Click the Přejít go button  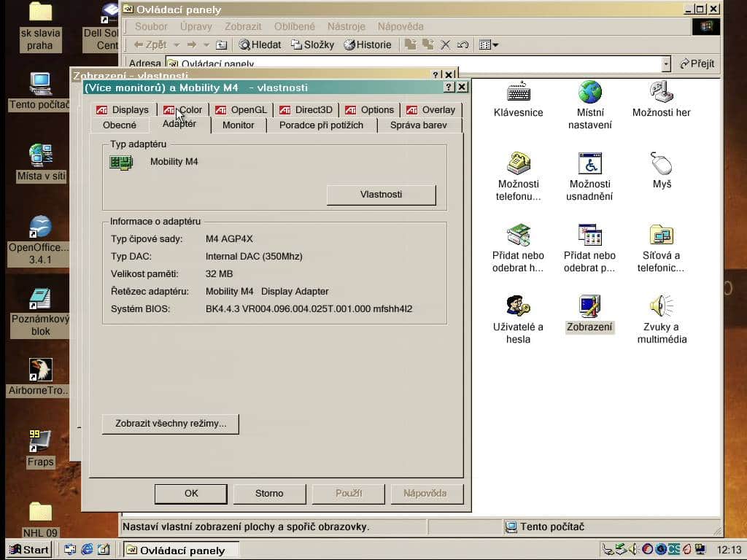(697, 63)
